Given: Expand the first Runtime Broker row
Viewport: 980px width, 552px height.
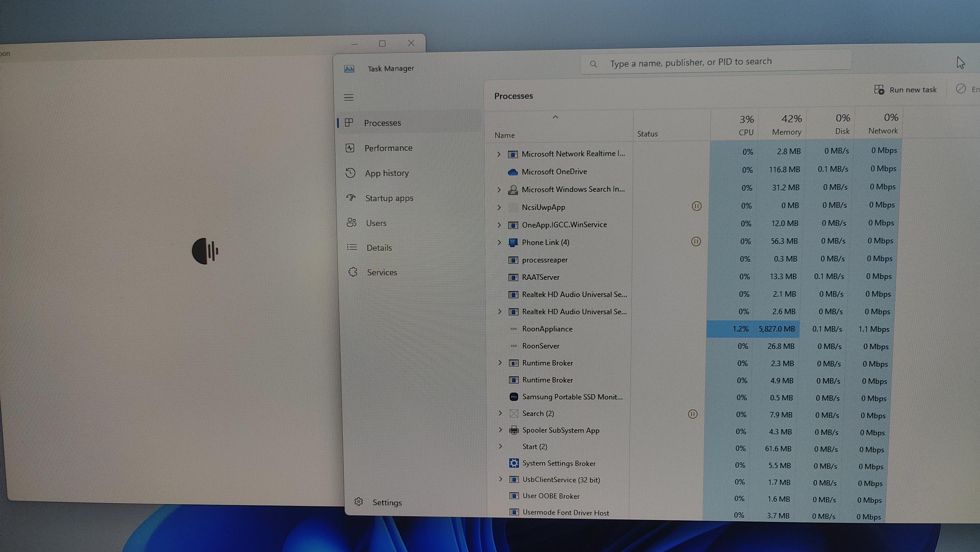Looking at the screenshot, I should click(500, 363).
